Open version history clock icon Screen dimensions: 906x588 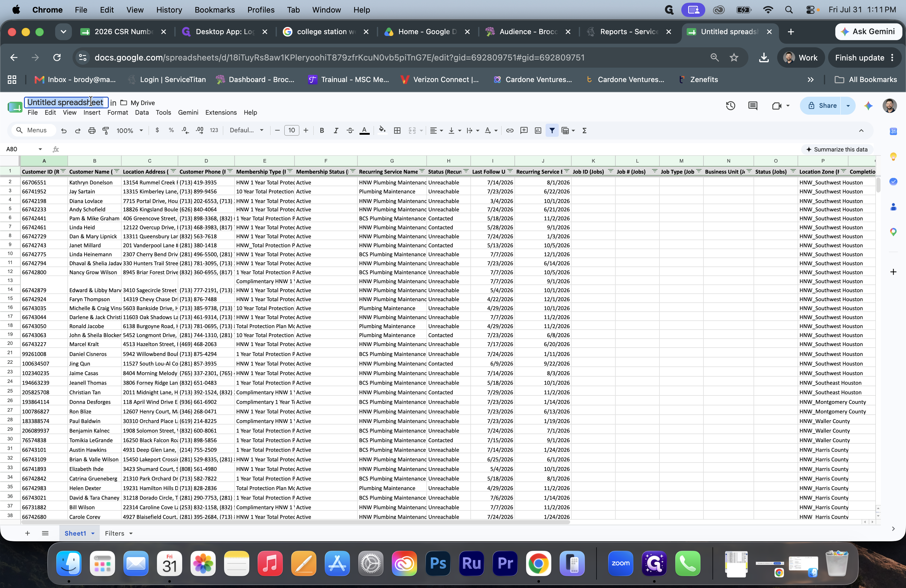730,106
